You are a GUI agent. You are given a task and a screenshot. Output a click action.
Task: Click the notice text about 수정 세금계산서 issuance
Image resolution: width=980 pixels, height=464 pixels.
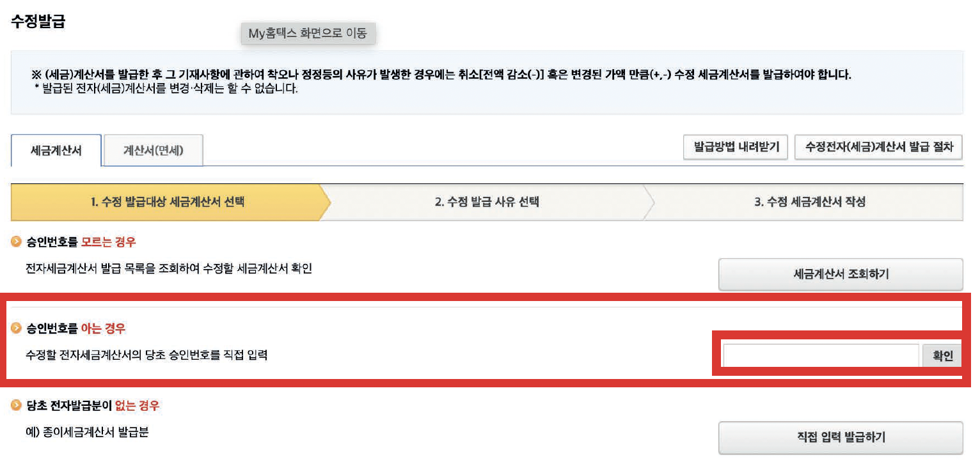pyautogui.click(x=441, y=75)
